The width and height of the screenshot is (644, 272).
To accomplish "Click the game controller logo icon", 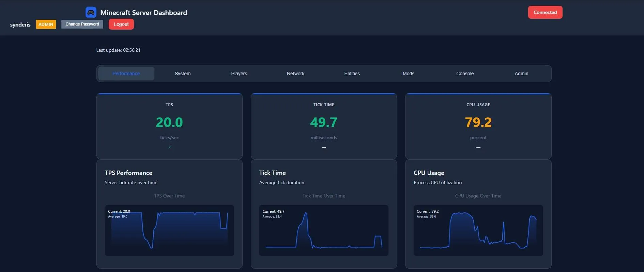I will point(91,13).
